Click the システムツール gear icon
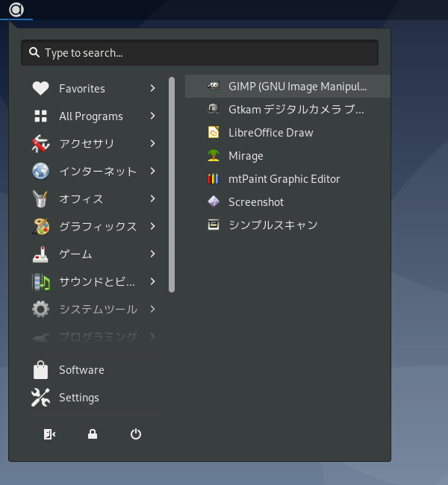The width and height of the screenshot is (448, 485). (x=40, y=309)
